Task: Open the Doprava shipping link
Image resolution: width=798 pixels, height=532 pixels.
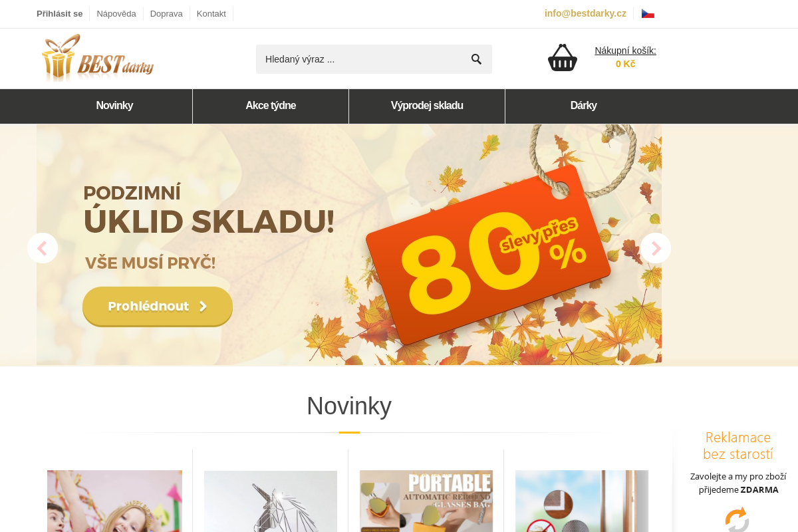Action: point(166,13)
